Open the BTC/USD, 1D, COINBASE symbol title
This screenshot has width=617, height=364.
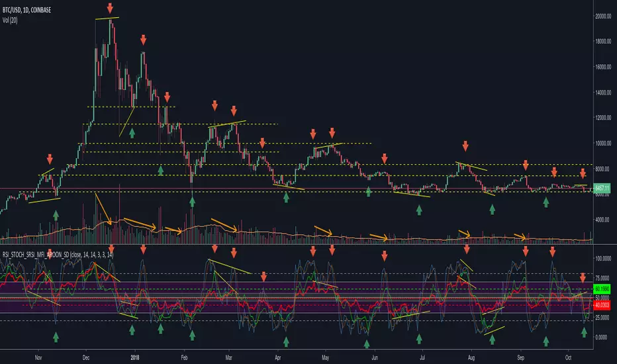pyautogui.click(x=26, y=10)
